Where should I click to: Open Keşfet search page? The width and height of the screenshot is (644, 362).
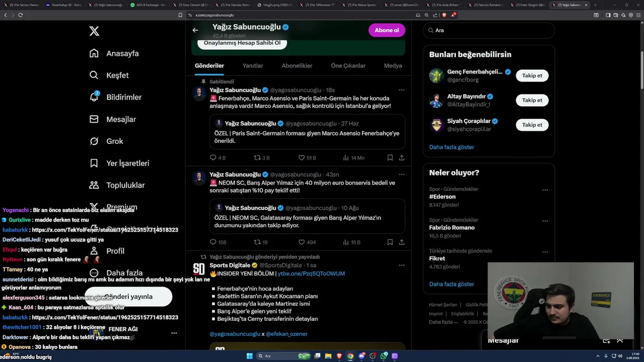pyautogui.click(x=109, y=75)
